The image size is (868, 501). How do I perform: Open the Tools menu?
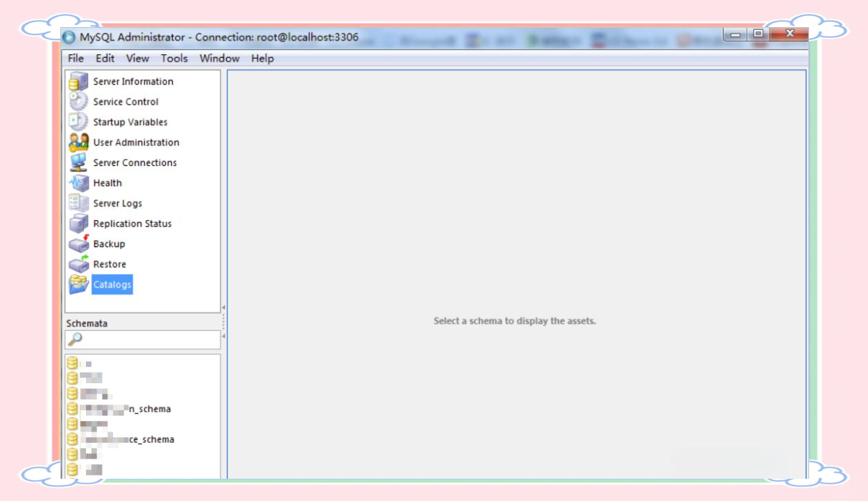[x=174, y=58]
